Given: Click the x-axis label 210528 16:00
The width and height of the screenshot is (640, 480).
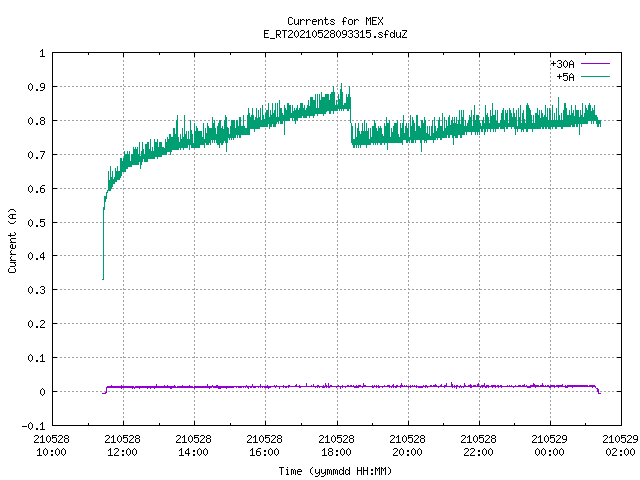Looking at the screenshot, I should [264, 446].
